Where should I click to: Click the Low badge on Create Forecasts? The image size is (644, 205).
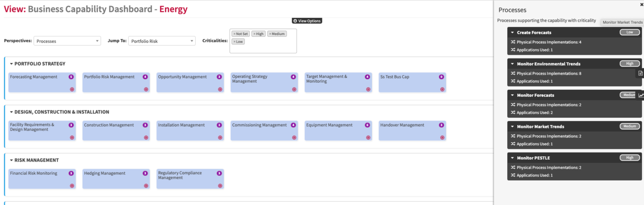[630, 32]
